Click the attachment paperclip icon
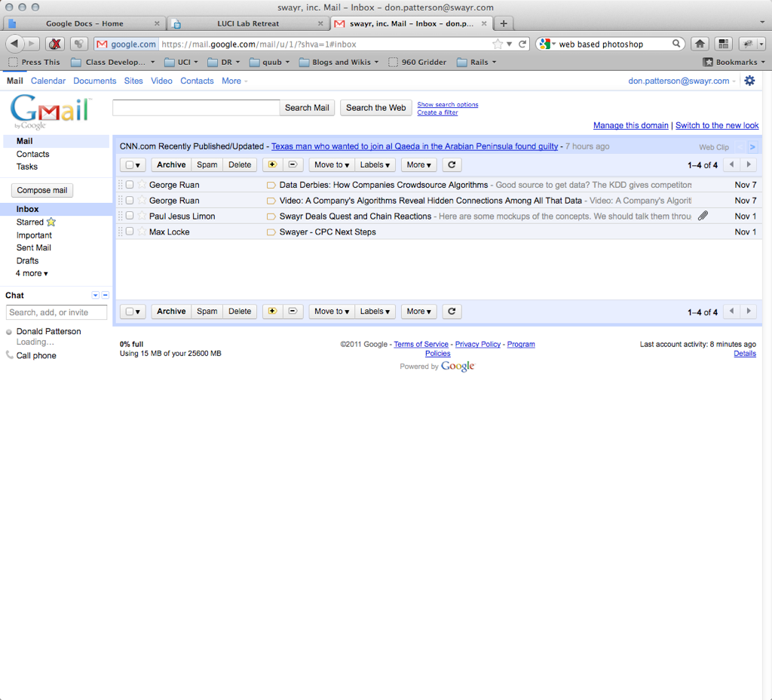The height and width of the screenshot is (700, 772). [x=703, y=216]
